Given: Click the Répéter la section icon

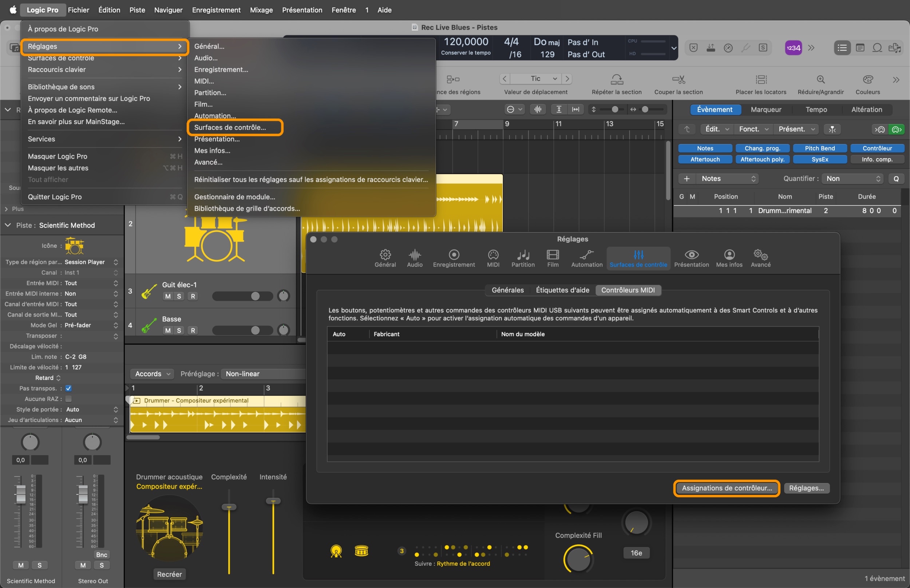Looking at the screenshot, I should (x=616, y=80).
